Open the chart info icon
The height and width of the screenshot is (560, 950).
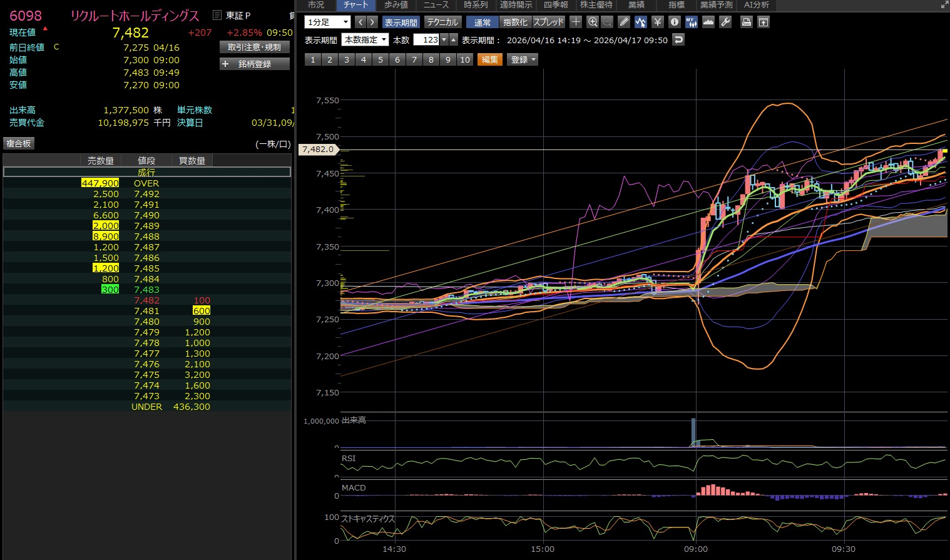[674, 22]
